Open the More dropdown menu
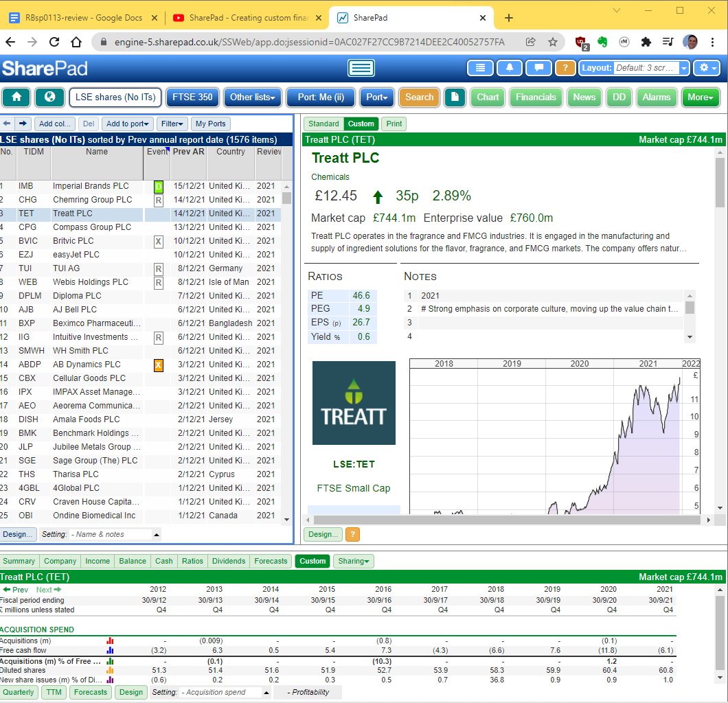Viewport: 728px width, 703px height. click(701, 97)
